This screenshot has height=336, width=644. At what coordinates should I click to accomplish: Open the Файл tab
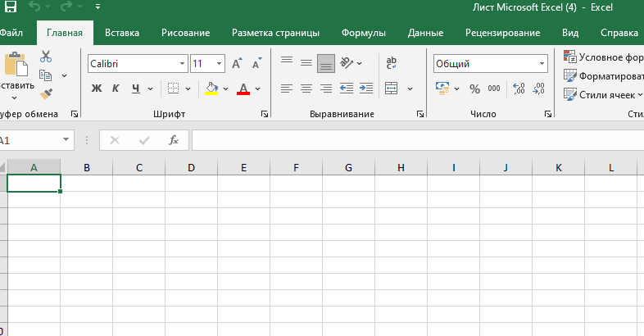point(11,33)
